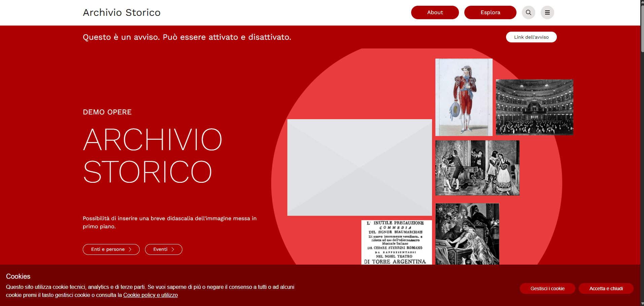The image size is (644, 306).
Task: Click the 'Possibilità di inserire' caption text
Action: [x=170, y=223]
